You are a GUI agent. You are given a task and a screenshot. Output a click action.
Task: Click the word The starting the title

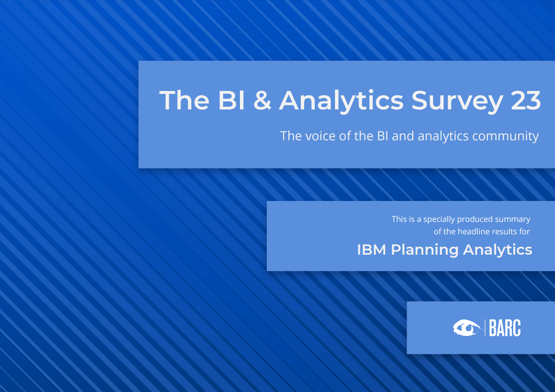coord(184,100)
